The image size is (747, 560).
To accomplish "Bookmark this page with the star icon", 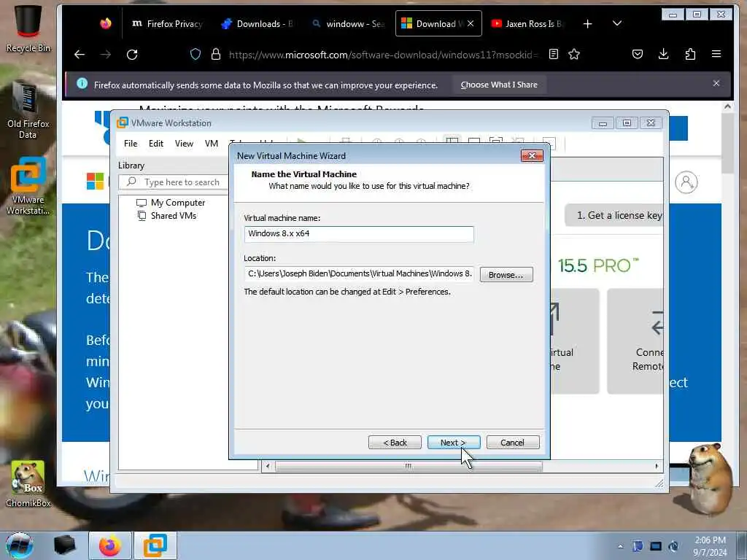I will 574,54.
